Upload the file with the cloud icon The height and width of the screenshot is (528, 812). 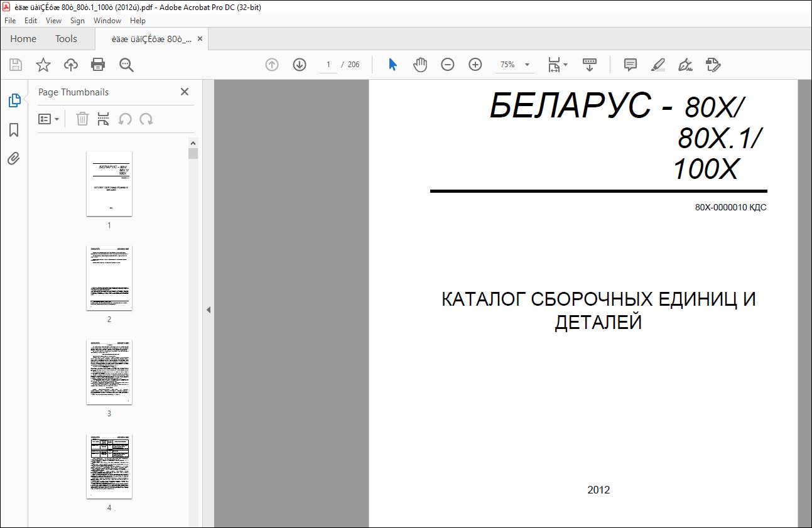coord(71,65)
